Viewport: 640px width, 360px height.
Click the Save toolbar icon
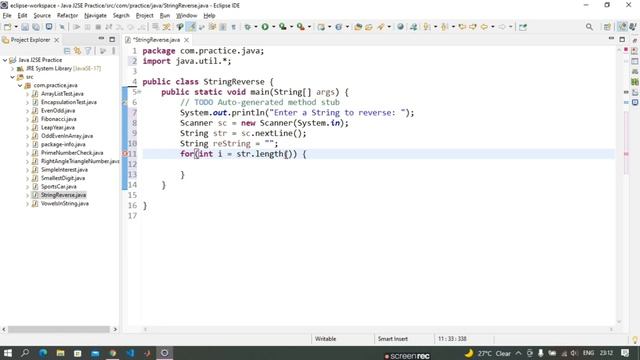[25, 27]
